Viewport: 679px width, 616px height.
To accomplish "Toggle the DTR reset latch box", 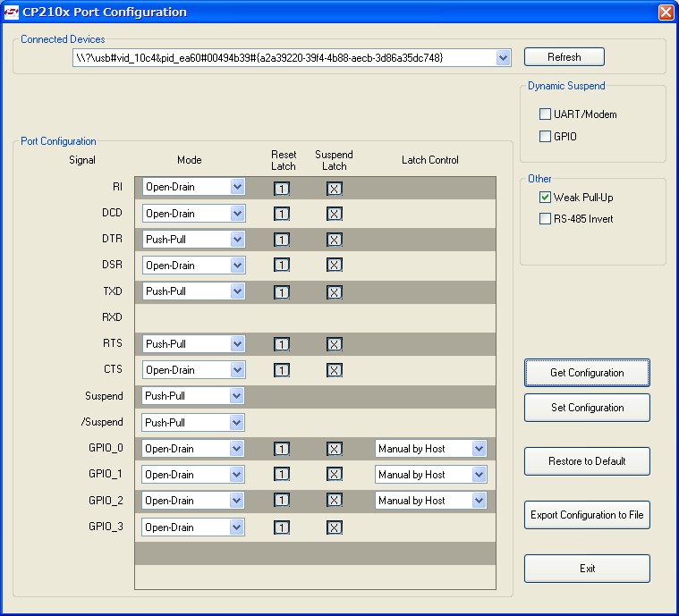I will (x=282, y=240).
